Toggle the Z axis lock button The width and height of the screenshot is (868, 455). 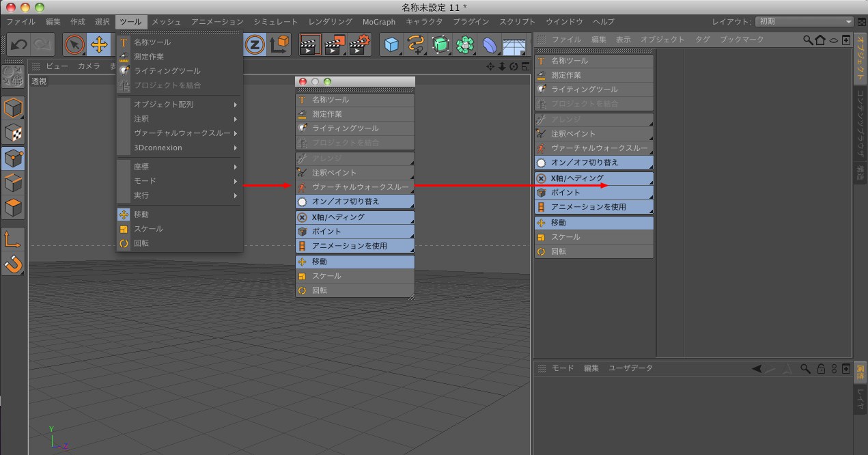(x=255, y=45)
